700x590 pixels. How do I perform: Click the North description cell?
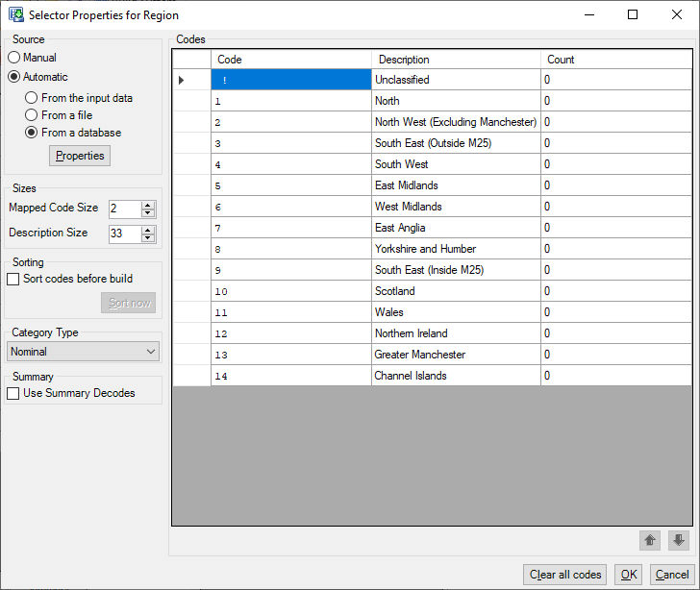pyautogui.click(x=456, y=101)
